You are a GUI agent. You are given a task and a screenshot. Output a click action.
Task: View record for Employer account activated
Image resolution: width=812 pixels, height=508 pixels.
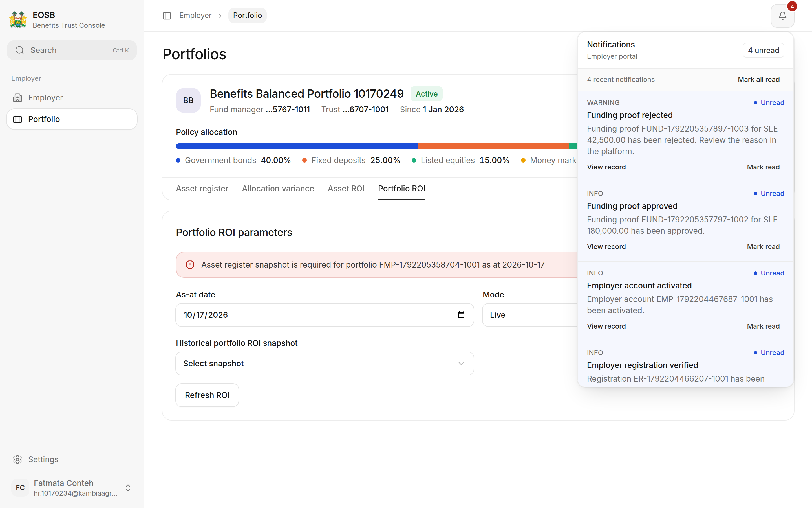[606, 326]
